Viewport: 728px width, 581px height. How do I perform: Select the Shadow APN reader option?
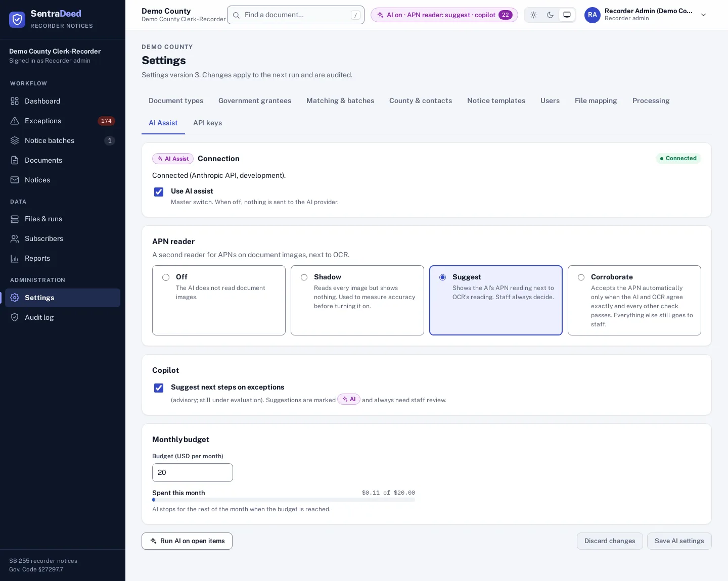[x=357, y=300]
